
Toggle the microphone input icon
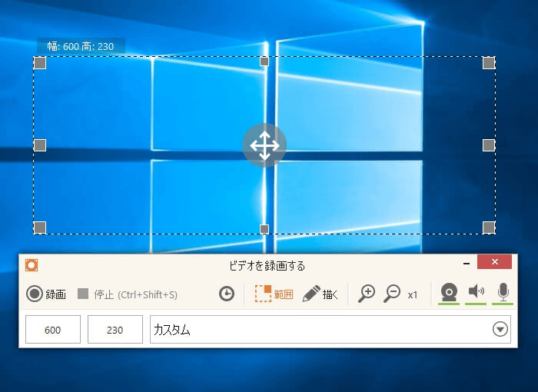[x=503, y=294]
